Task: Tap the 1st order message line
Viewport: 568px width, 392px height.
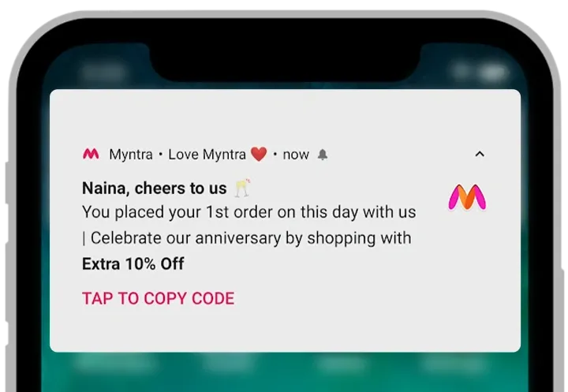Action: coord(248,212)
